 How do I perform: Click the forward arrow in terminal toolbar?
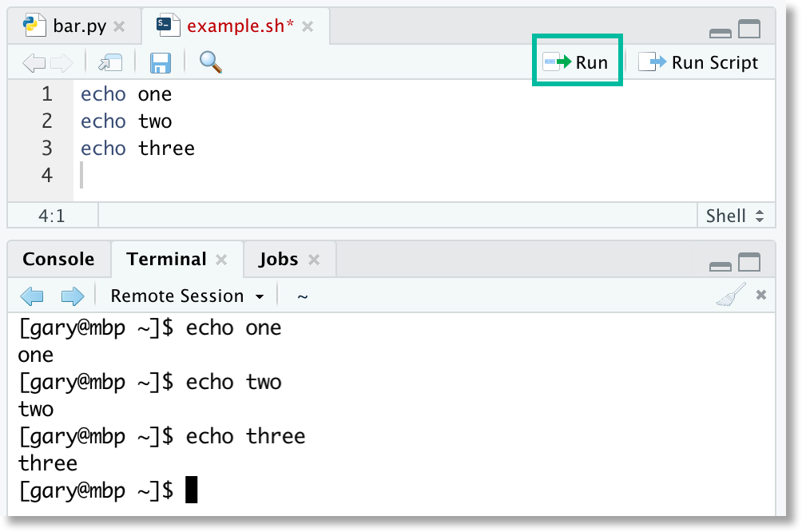click(x=73, y=296)
